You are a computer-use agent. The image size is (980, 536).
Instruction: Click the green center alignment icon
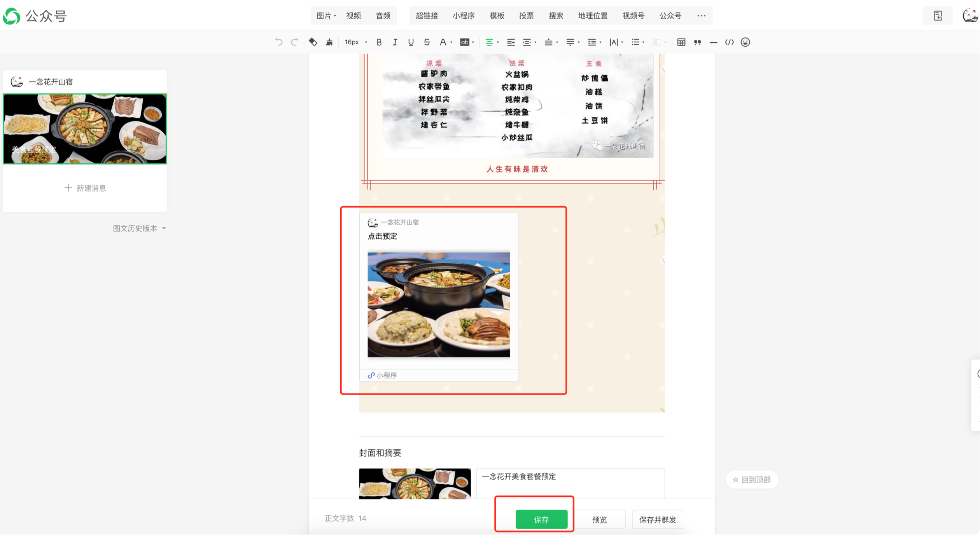tap(489, 42)
